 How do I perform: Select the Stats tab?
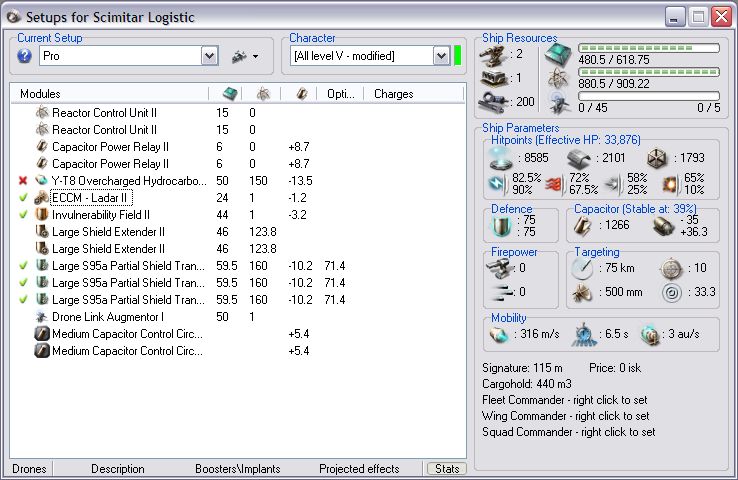447,469
